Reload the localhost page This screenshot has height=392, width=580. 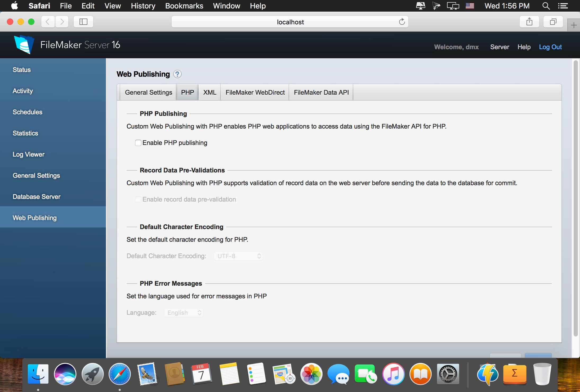pos(402,22)
